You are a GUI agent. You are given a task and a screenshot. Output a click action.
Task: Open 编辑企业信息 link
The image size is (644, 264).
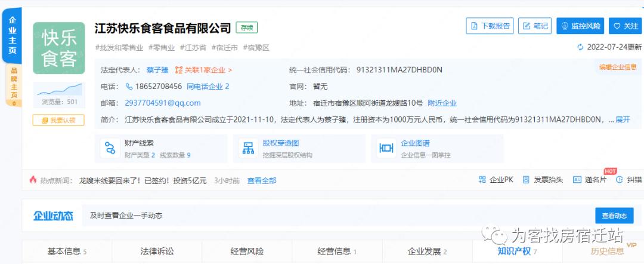(618, 67)
